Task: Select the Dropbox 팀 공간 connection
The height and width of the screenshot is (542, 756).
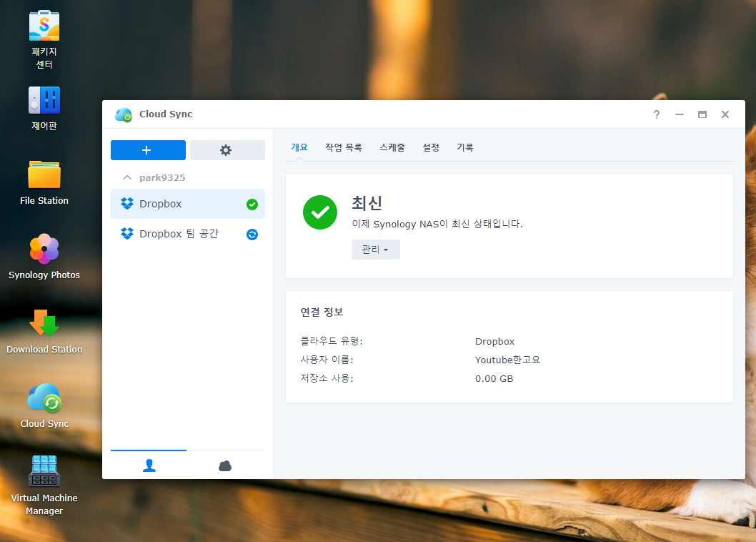Action: [x=179, y=234]
